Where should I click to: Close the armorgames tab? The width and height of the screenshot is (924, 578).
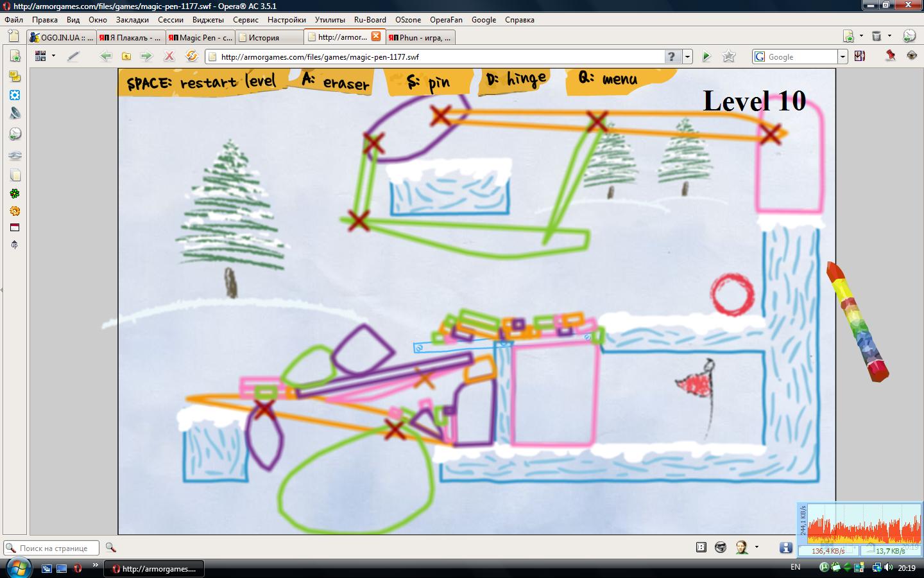(x=376, y=37)
